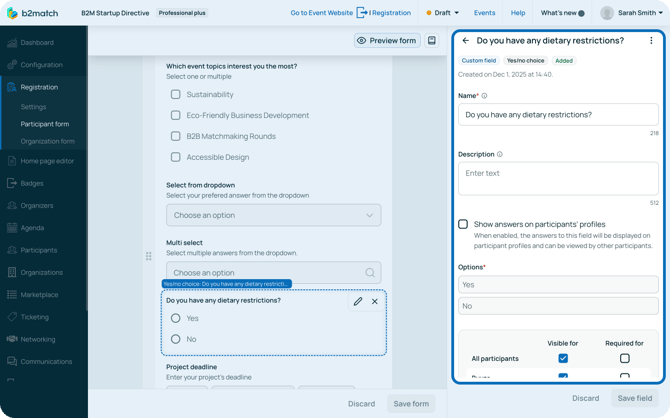Click the Save field button
Screen dimensions: 670x418
635,398
